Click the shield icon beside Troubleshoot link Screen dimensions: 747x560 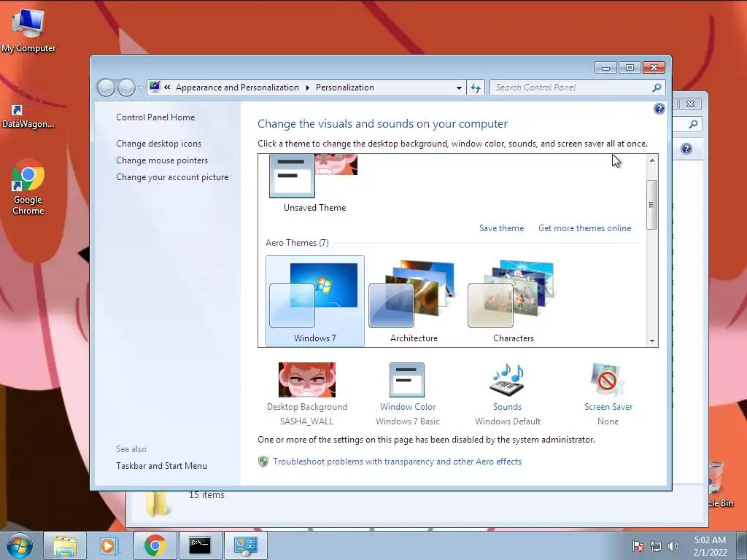[x=263, y=462]
